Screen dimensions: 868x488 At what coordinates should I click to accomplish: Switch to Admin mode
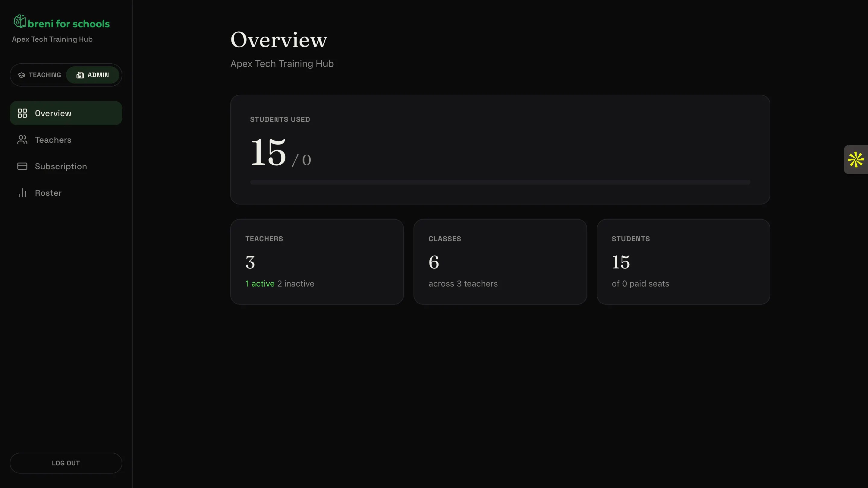(x=93, y=75)
